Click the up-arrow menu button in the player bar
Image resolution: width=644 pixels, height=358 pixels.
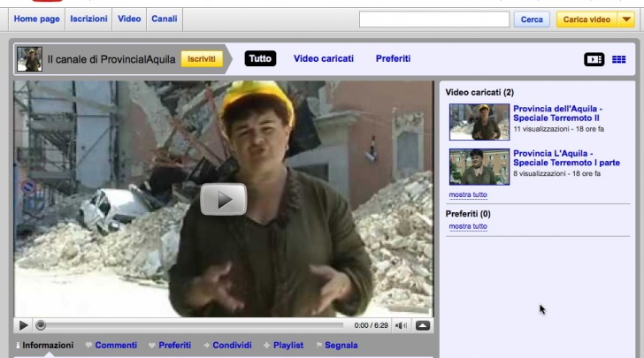(423, 325)
